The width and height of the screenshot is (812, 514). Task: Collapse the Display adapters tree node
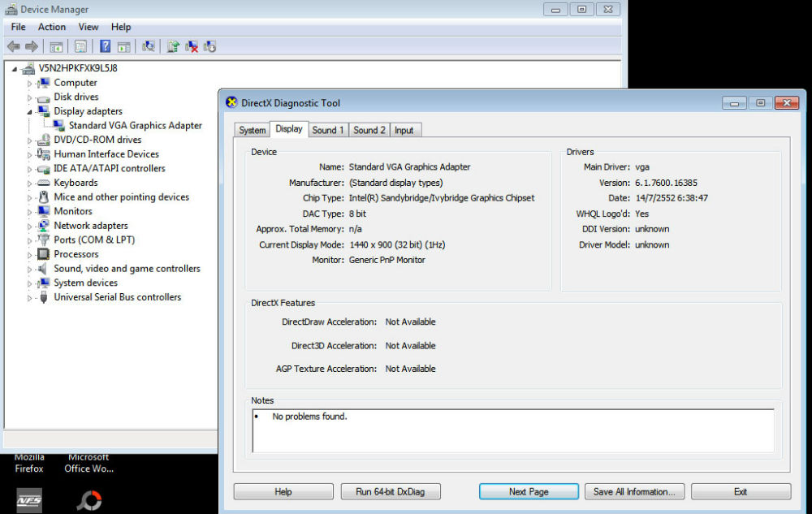pos(30,111)
